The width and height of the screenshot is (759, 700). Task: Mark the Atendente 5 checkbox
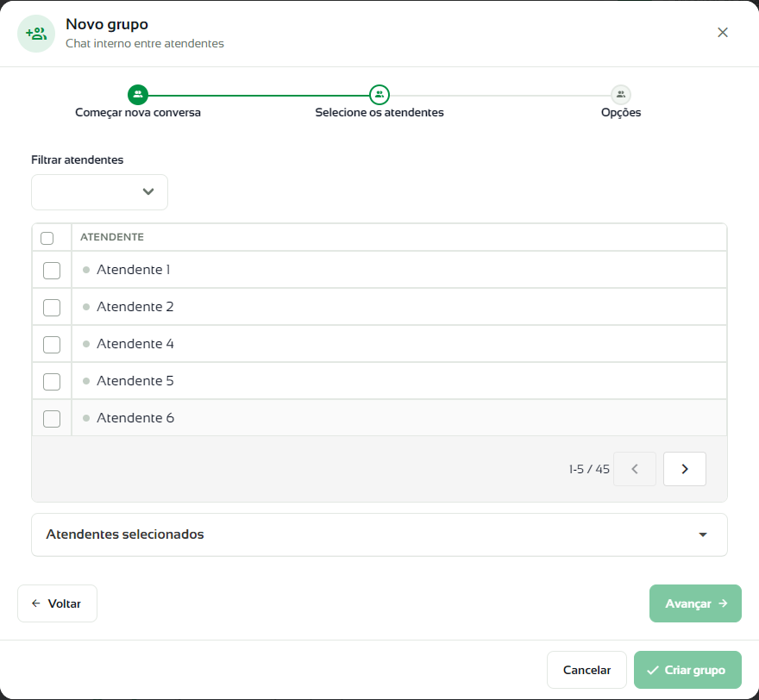click(52, 382)
